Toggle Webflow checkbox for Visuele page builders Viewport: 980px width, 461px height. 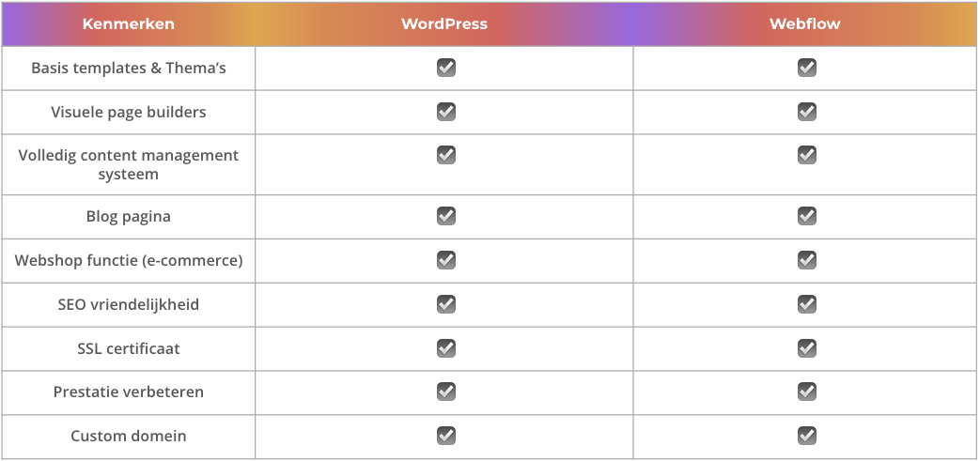pyautogui.click(x=806, y=111)
